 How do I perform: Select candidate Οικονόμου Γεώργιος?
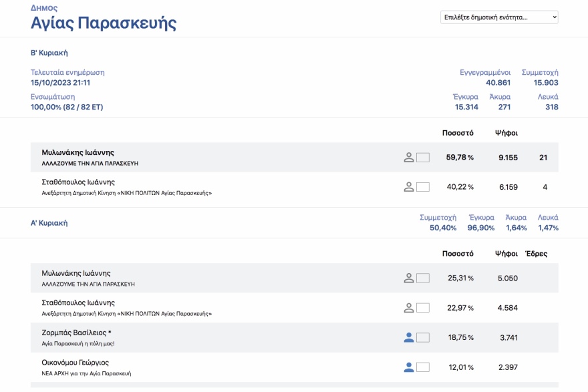[75, 363]
